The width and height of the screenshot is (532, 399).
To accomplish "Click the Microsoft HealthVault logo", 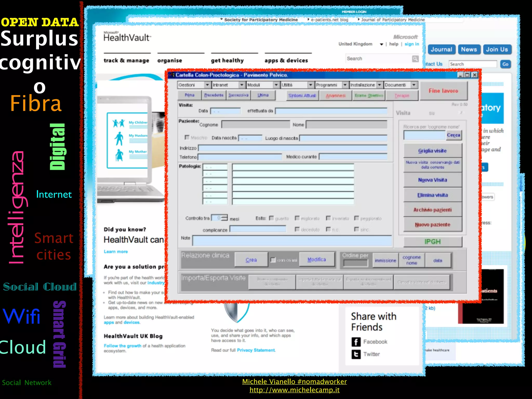I will point(127,37).
